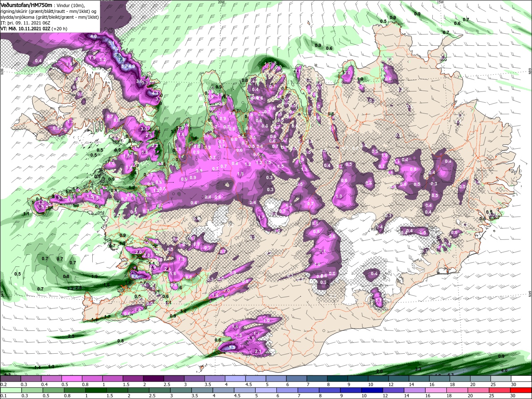The height and width of the screenshot is (399, 532).
Task: Click the 15W longitude label
Action: (440, 2)
